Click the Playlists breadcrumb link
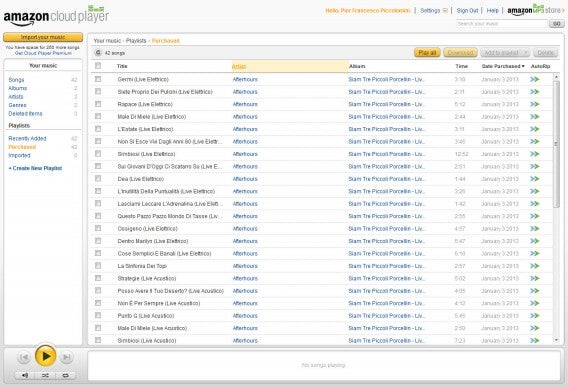The image size is (568, 387). pos(136,41)
